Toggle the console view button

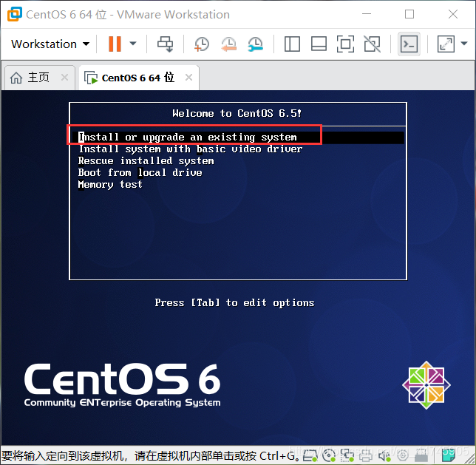409,44
